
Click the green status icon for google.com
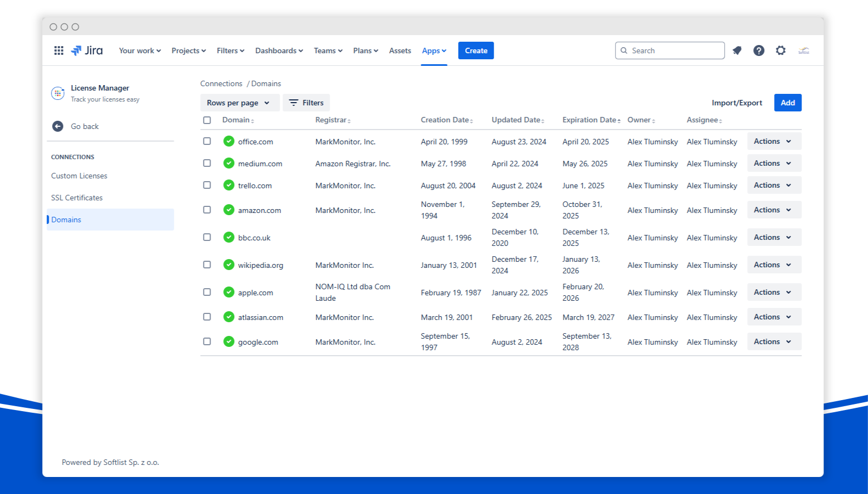(x=229, y=341)
